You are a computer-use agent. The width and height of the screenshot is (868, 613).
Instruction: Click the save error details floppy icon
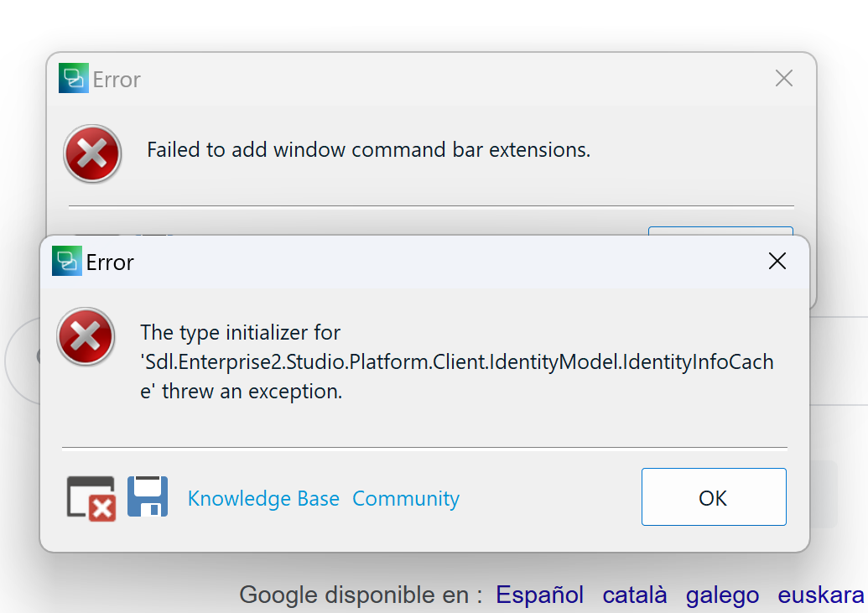pos(148,496)
